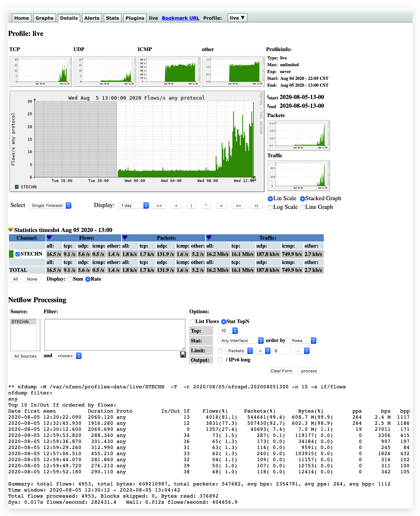
Task: Click the Packets column blue triangle
Action: [125, 237]
